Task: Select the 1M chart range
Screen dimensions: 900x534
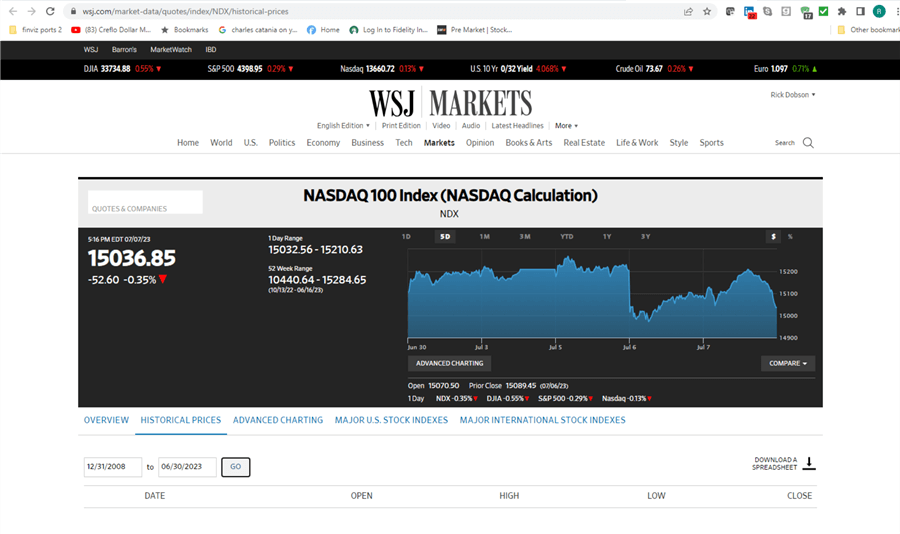Action: pyautogui.click(x=484, y=237)
